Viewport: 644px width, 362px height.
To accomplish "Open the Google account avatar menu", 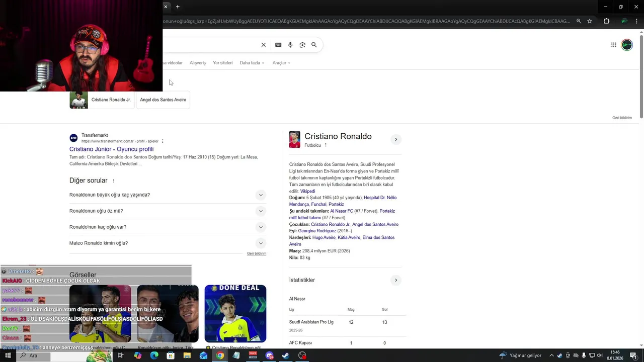I will (x=627, y=45).
